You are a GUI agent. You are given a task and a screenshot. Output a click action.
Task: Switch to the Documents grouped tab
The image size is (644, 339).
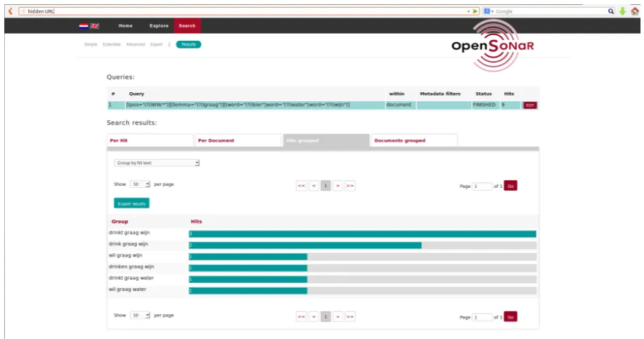(414, 140)
